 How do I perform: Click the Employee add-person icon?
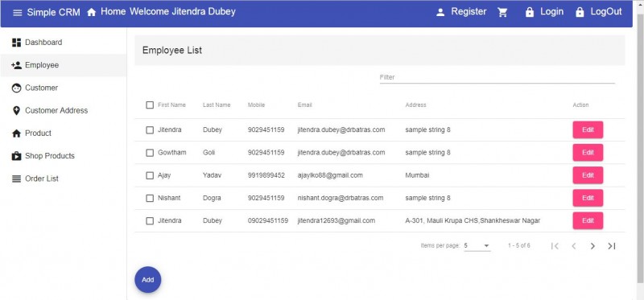pyautogui.click(x=16, y=65)
